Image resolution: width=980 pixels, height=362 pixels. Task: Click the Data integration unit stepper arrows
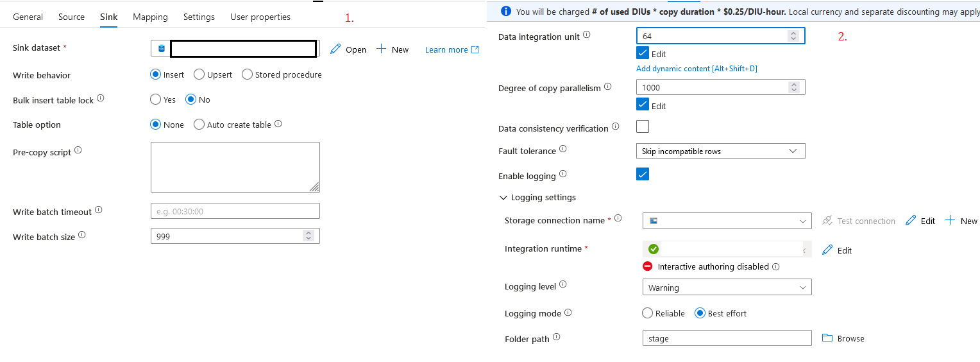(x=794, y=36)
